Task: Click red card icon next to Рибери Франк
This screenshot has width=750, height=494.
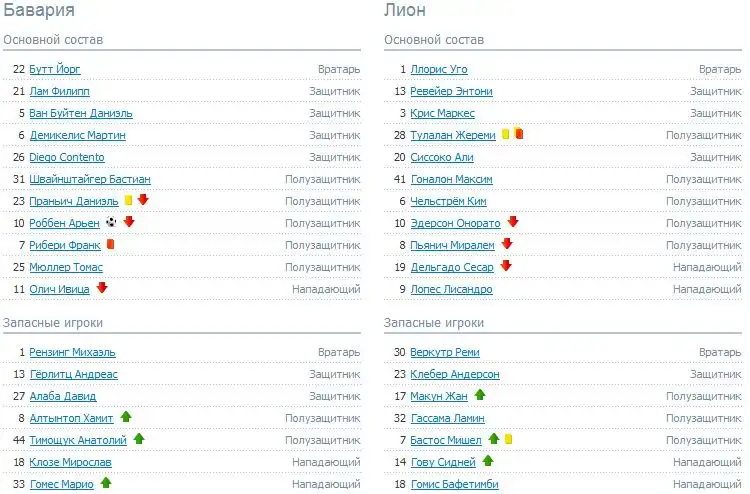Action: tap(109, 245)
